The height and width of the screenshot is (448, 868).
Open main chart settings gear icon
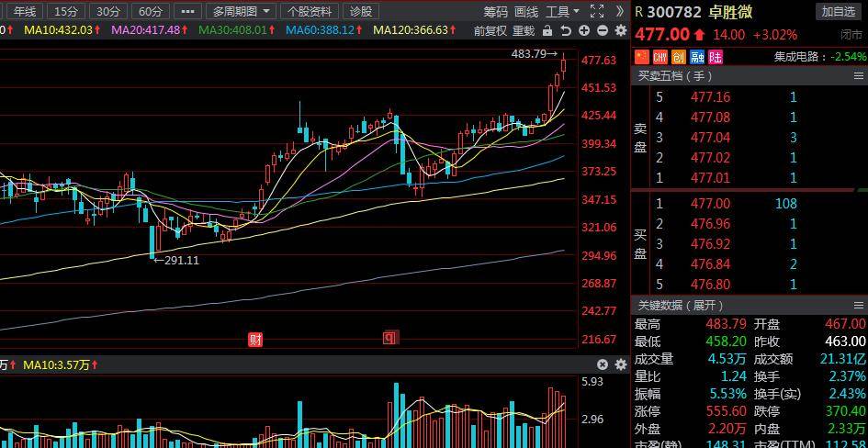point(621,30)
